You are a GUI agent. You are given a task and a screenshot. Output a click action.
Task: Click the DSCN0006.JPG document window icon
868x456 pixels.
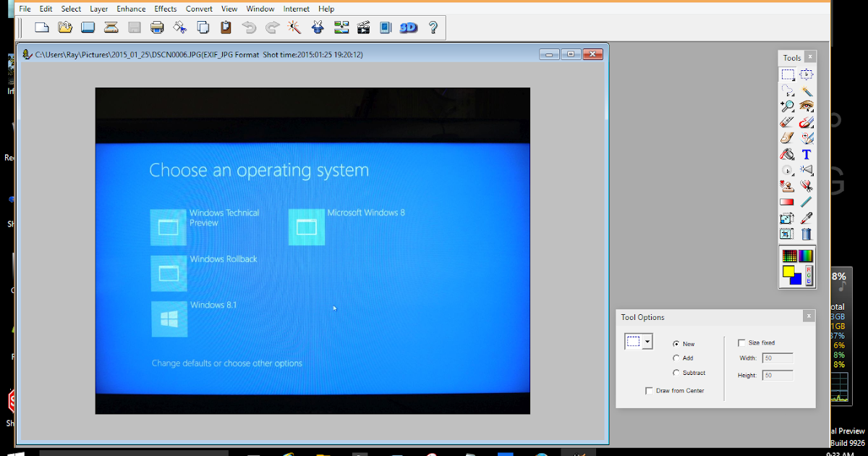click(x=27, y=54)
